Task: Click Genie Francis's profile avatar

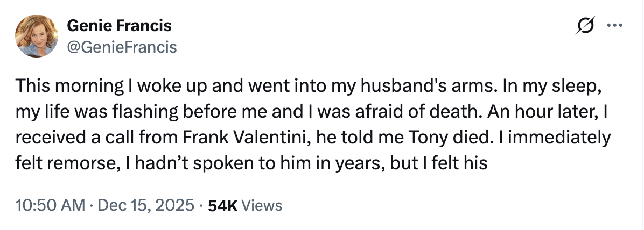Action: (x=37, y=35)
